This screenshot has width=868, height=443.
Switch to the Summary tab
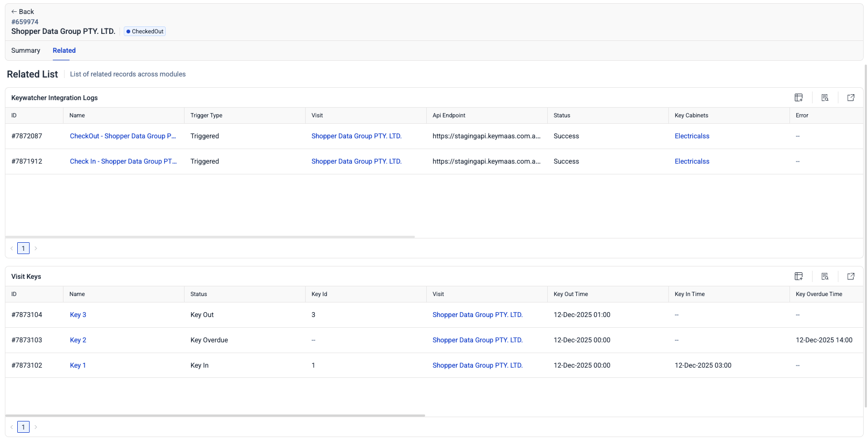pos(25,51)
